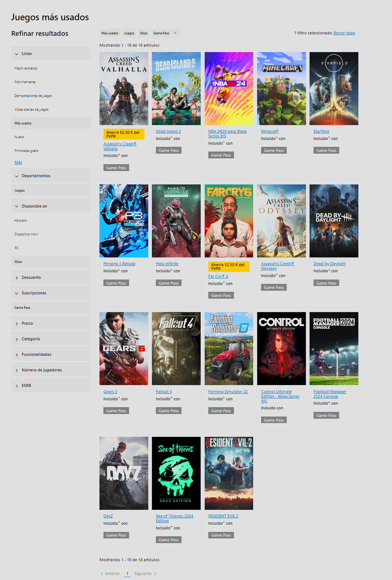Open Control Ultimate Edition cover art

click(x=281, y=349)
